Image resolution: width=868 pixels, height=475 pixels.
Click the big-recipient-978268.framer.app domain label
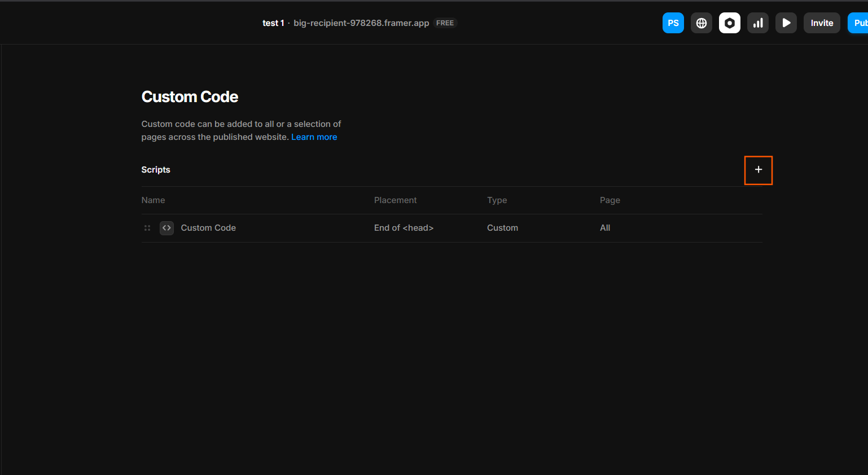point(361,23)
